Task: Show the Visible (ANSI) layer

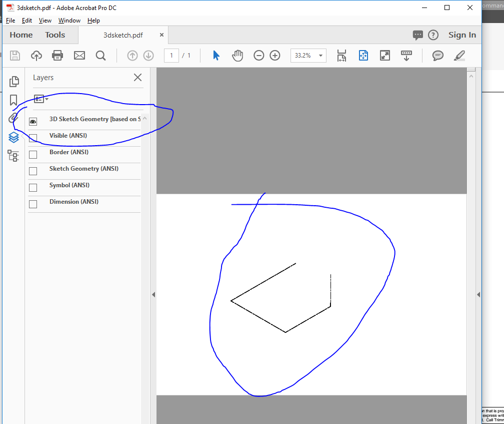Action: [33, 138]
